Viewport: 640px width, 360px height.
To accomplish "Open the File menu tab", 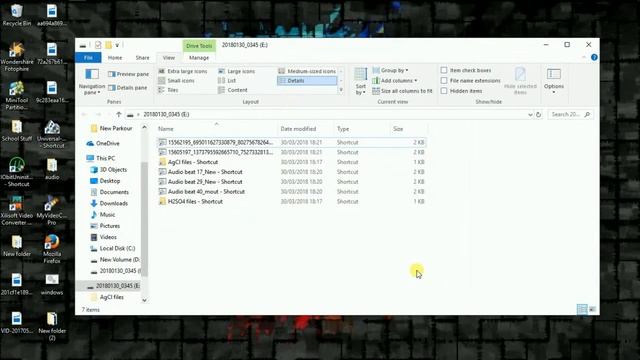I will (x=88, y=58).
